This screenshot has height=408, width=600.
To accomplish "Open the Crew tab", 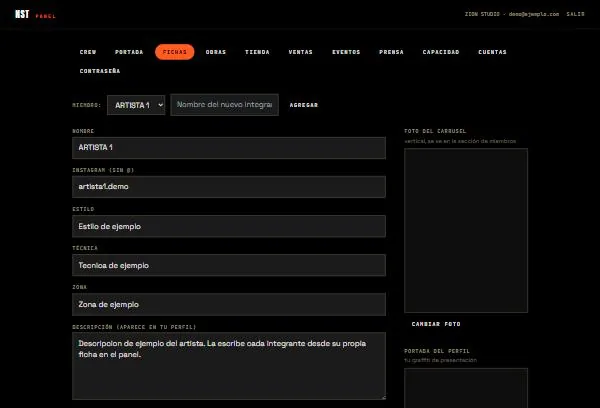I will click(88, 52).
